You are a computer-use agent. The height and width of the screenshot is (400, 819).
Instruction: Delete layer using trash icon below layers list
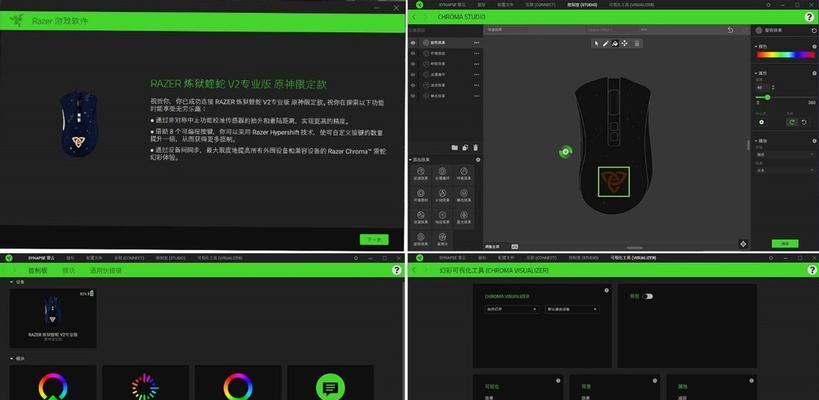pyautogui.click(x=475, y=148)
